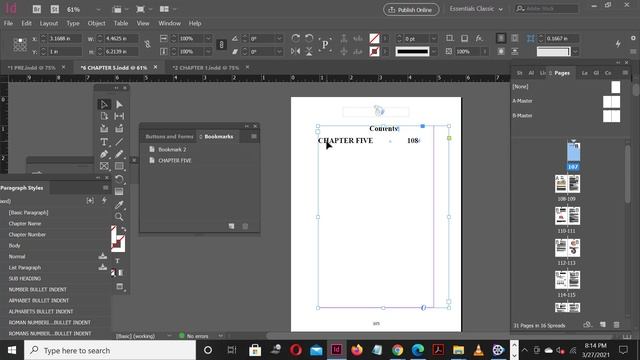Select the Rectangle Frame tool

pyautogui.click(x=104, y=166)
